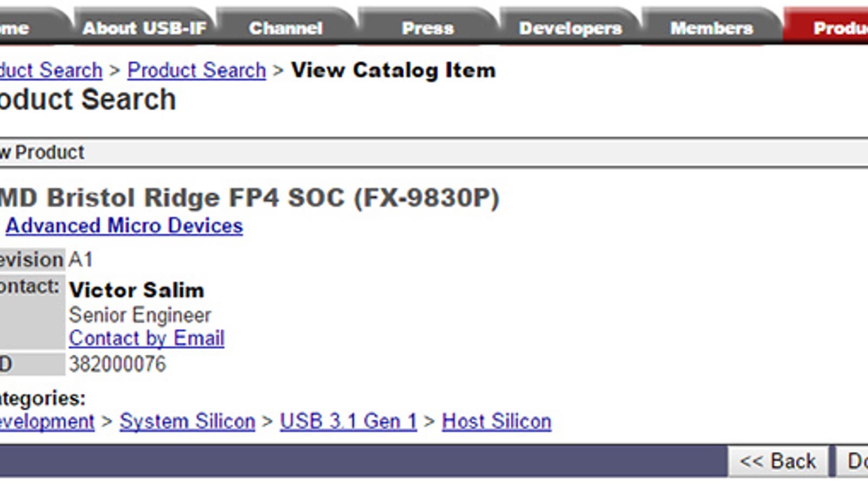Click the Development category link
The image size is (868, 488).
point(47,422)
